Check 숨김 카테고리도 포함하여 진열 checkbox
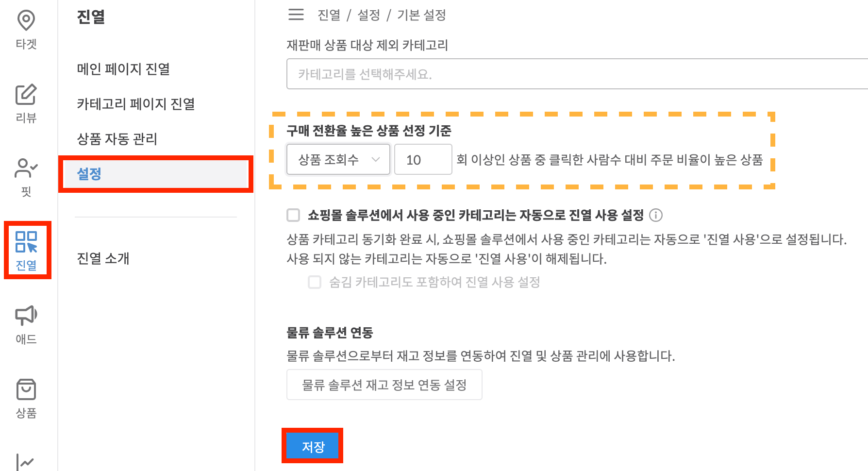This screenshot has width=868, height=471. point(315,282)
